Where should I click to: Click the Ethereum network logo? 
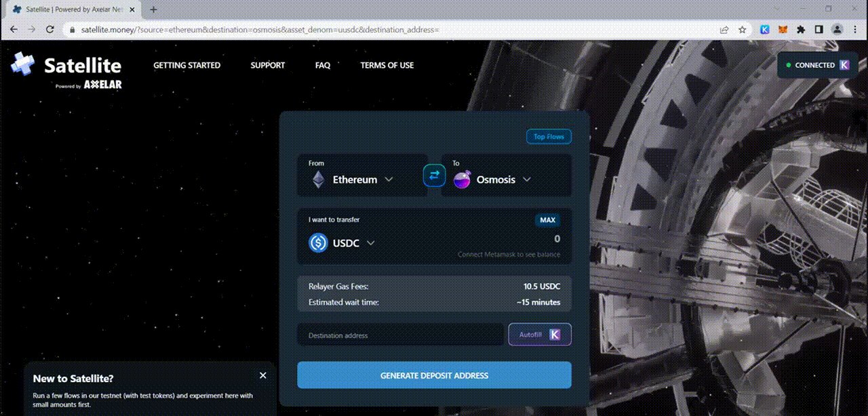(318, 179)
